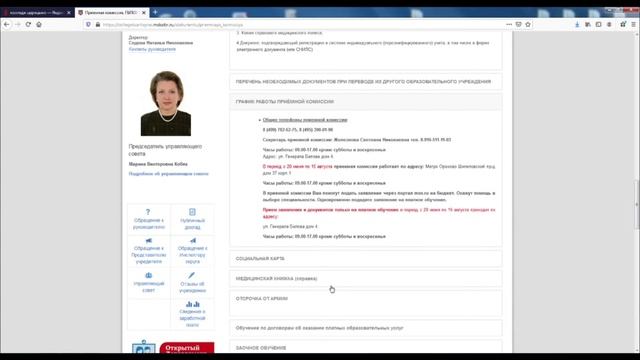Click the tracking protection shield icon
This screenshot has height=360, width=640.
(x=88, y=24)
